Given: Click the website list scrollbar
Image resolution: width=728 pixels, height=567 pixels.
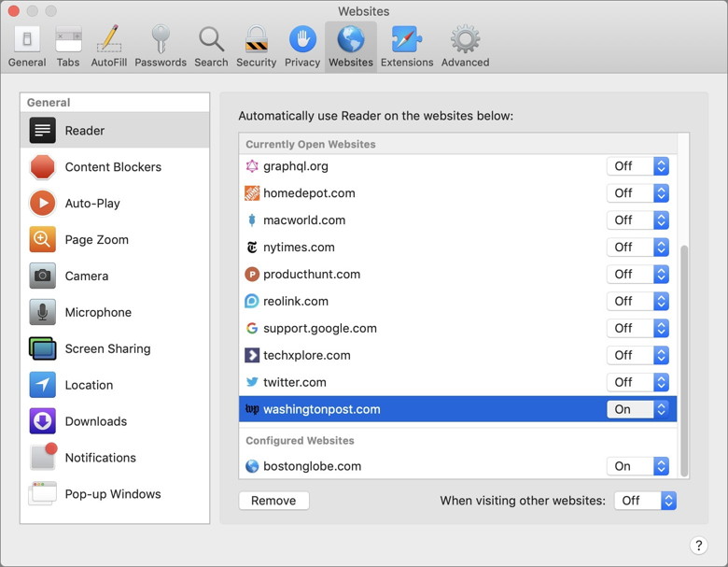Looking at the screenshot, I should point(684,361).
